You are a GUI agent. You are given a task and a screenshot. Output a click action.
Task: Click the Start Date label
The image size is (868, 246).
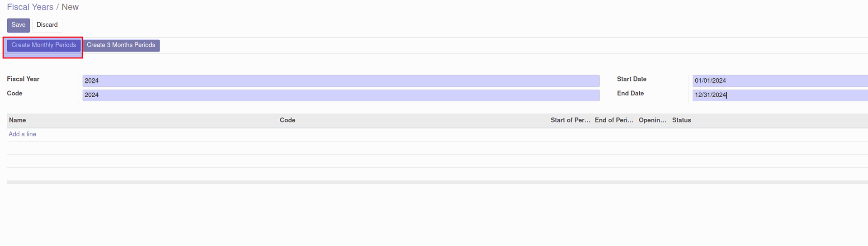click(632, 79)
